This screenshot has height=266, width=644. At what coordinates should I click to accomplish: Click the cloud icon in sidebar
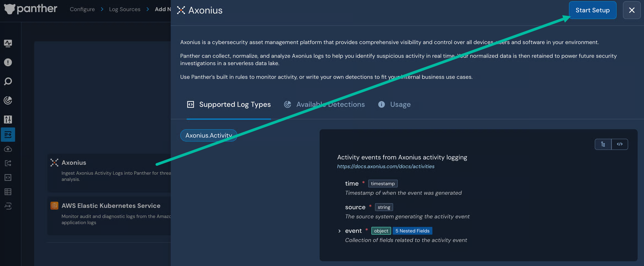[x=8, y=149]
